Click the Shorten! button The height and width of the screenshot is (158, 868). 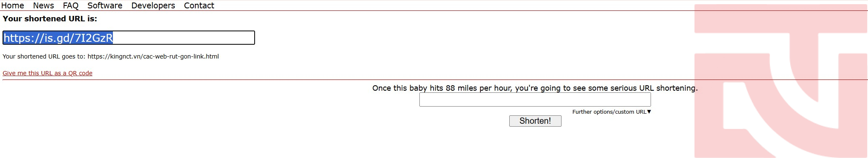point(535,121)
